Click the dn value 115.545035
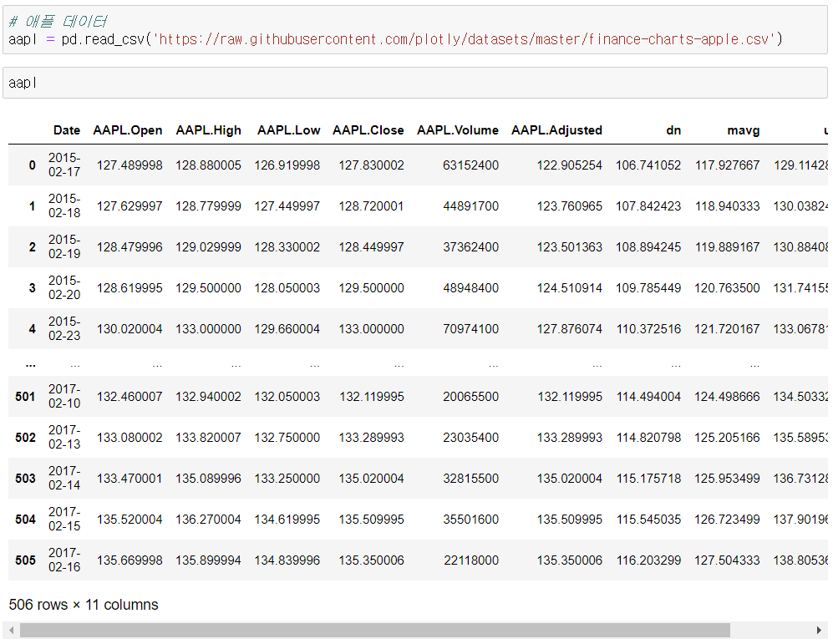The height and width of the screenshot is (644, 838). coord(648,520)
